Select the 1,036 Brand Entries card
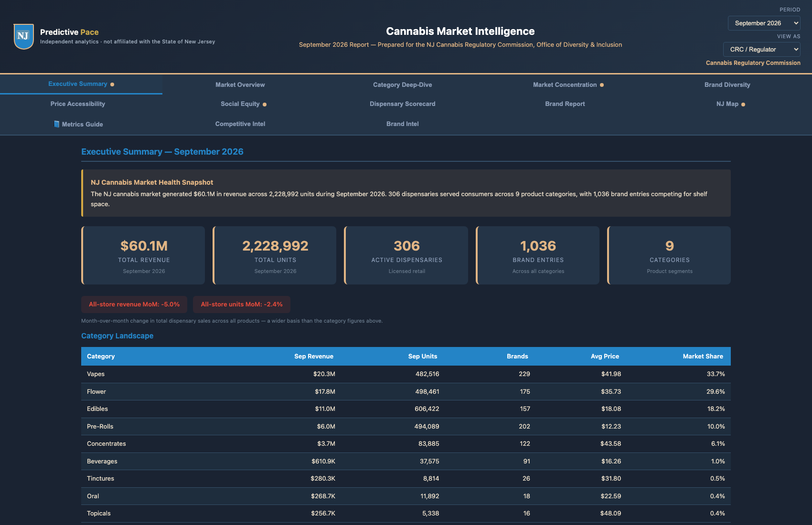This screenshot has height=525, width=812. click(538, 255)
